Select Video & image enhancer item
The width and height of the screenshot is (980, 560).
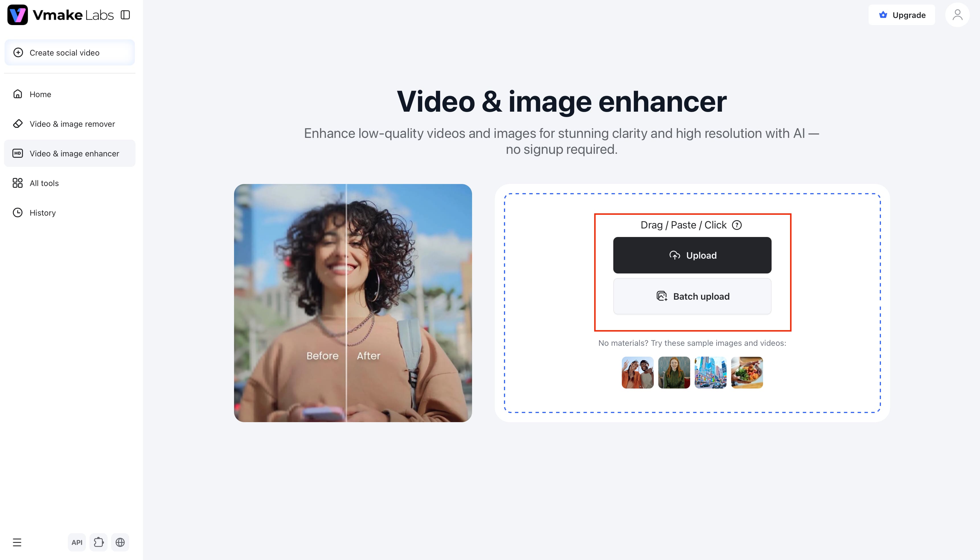(x=69, y=154)
